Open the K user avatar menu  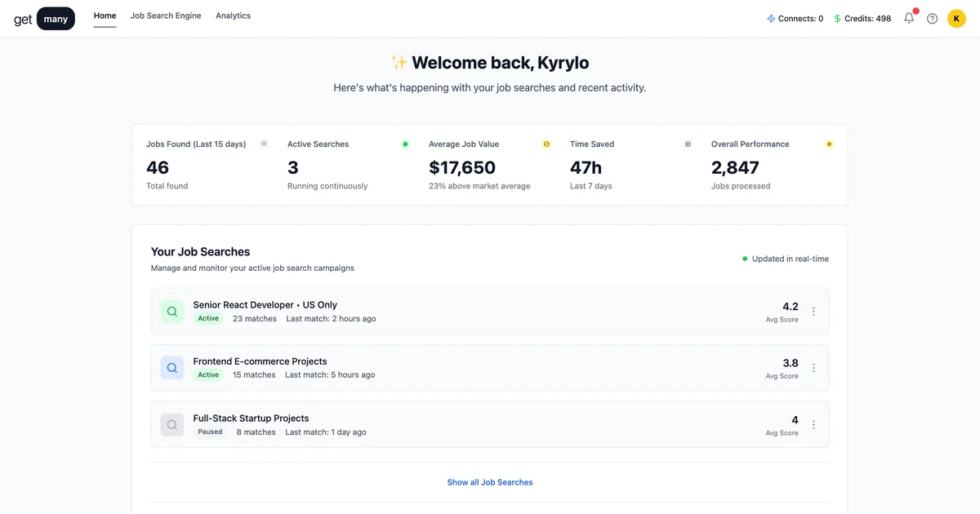coord(956,18)
